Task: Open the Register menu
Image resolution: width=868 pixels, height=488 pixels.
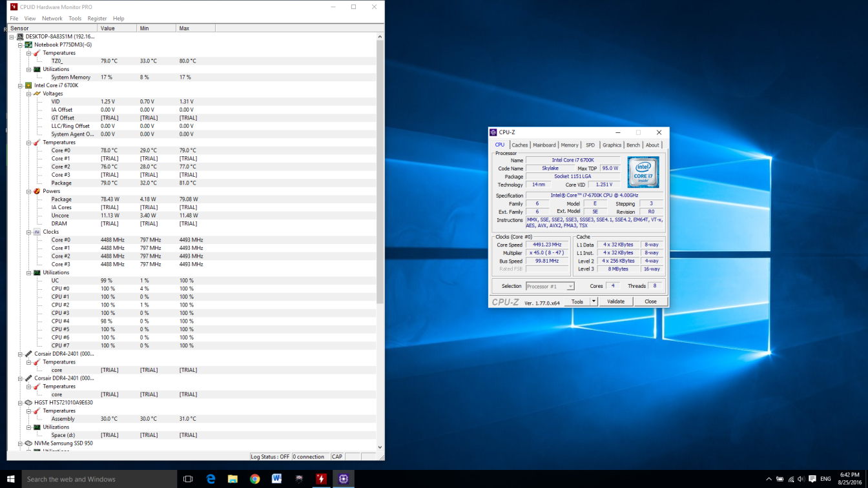Action: pos(97,19)
